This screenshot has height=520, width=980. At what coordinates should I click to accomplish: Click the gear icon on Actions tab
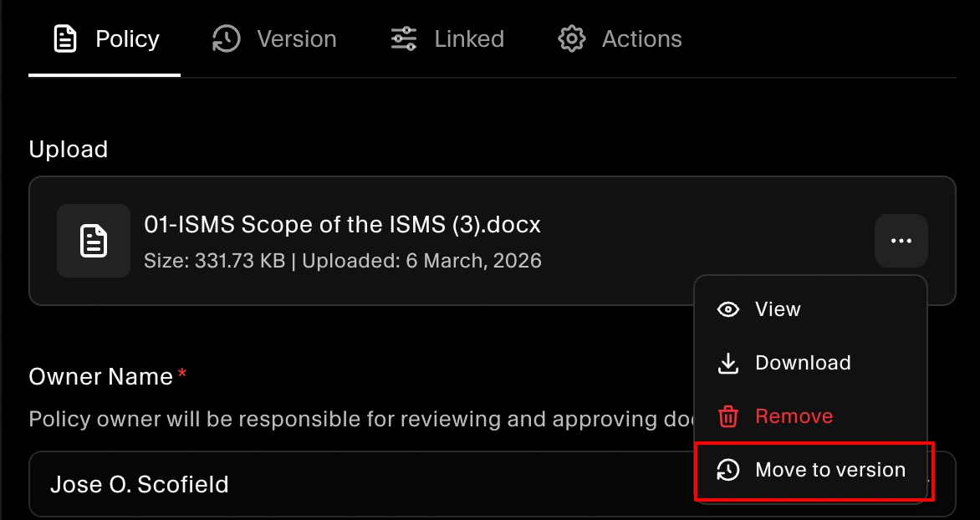tap(572, 39)
